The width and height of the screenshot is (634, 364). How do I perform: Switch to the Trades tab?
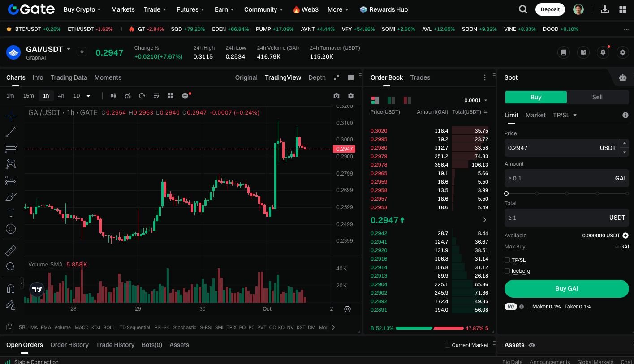click(420, 77)
